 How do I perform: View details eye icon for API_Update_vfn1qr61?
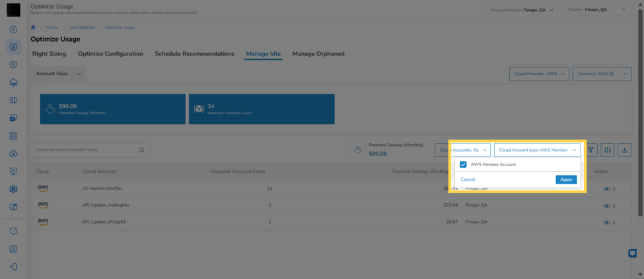(x=606, y=222)
